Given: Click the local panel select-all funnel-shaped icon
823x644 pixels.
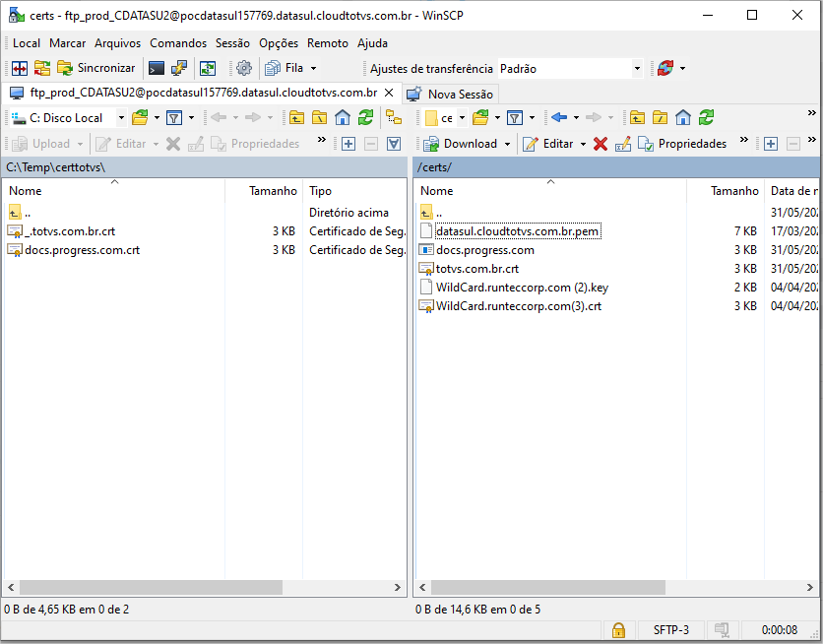Looking at the screenshot, I should click(394, 144).
